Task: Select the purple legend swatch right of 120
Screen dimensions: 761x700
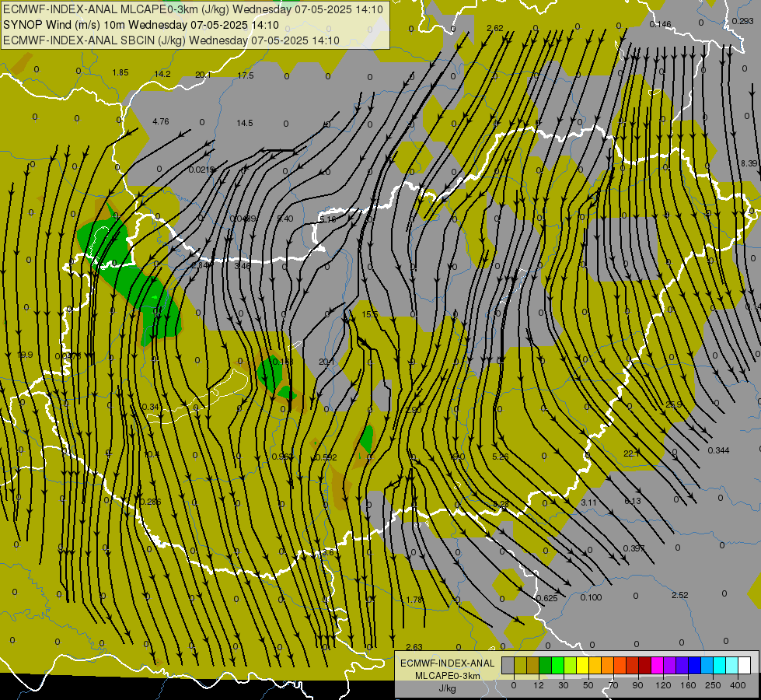Action: pyautogui.click(x=670, y=666)
